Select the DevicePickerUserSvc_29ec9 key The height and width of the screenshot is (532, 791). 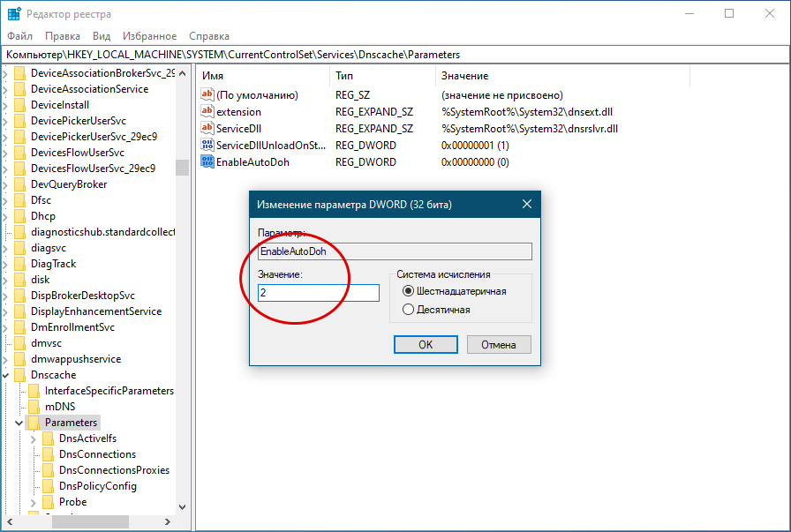click(94, 137)
